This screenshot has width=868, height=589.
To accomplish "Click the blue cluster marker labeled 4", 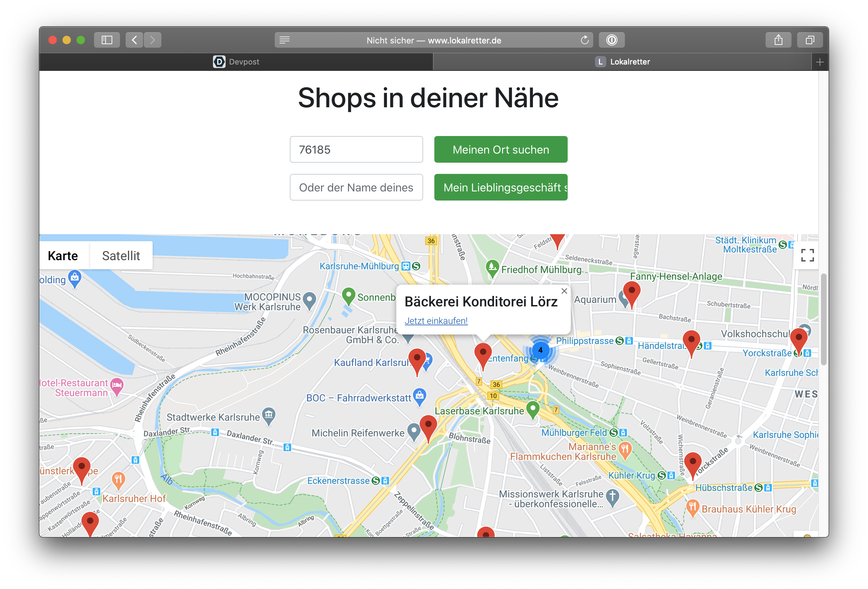I will (540, 350).
